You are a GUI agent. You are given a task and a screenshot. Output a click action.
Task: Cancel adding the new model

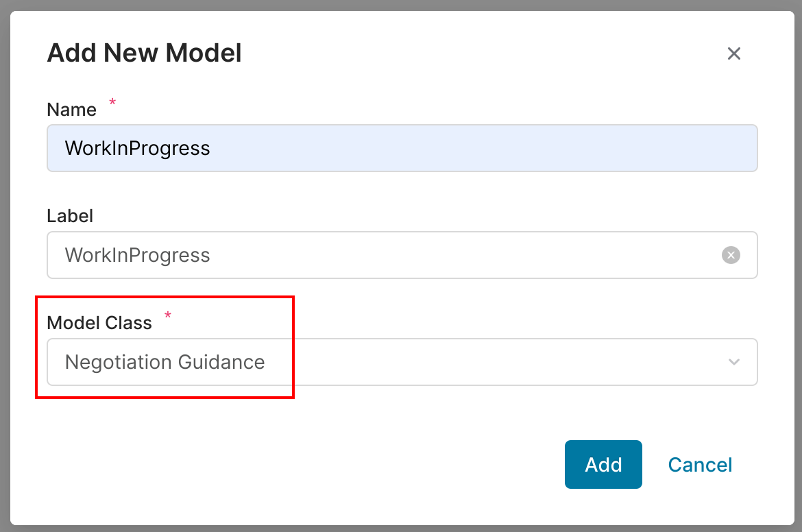tap(700, 465)
